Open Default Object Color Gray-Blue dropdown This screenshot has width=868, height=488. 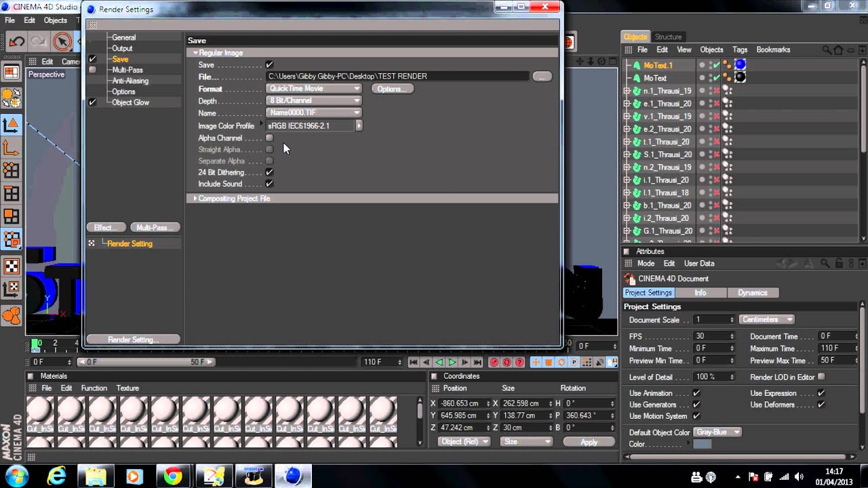(x=717, y=432)
